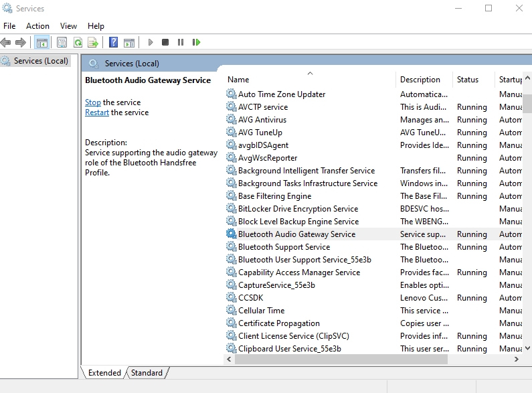Open Properties toolbar icon
The image size is (532, 393).
(62, 42)
